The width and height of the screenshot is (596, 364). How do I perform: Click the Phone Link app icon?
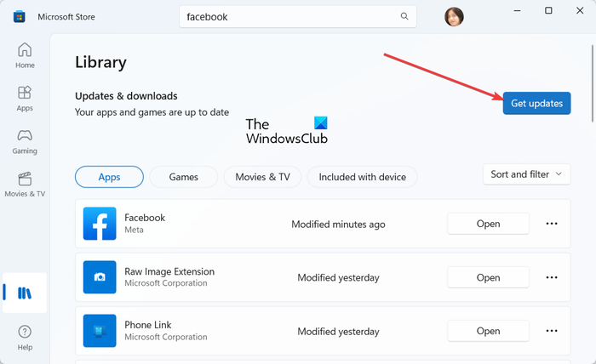pos(100,331)
